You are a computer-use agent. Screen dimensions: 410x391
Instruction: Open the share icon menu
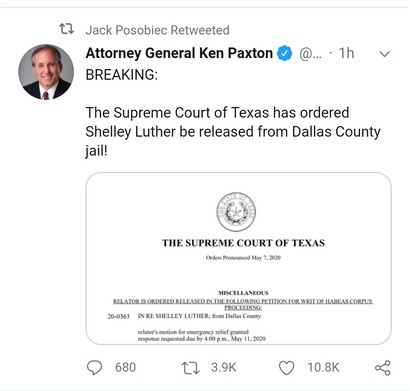[383, 368]
